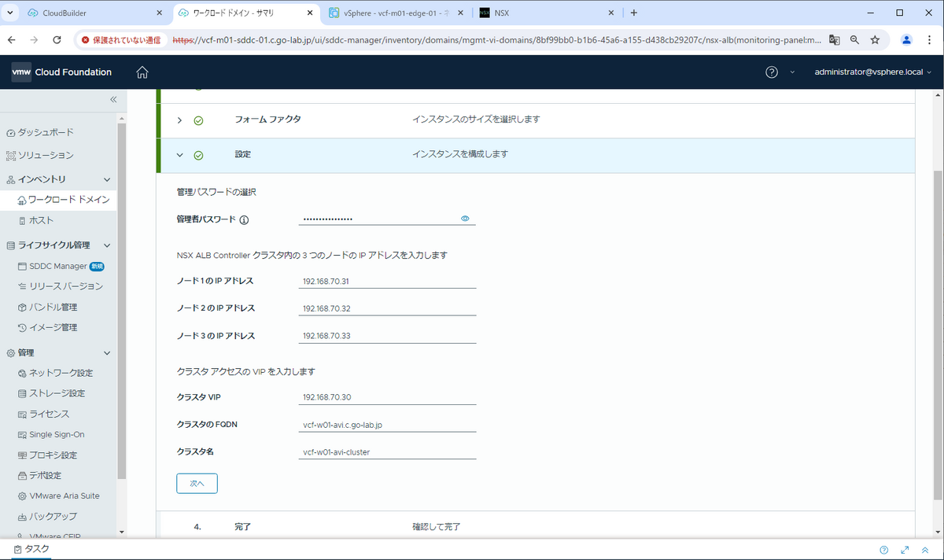Click the zoom magnifier icon in address bar

(854, 39)
